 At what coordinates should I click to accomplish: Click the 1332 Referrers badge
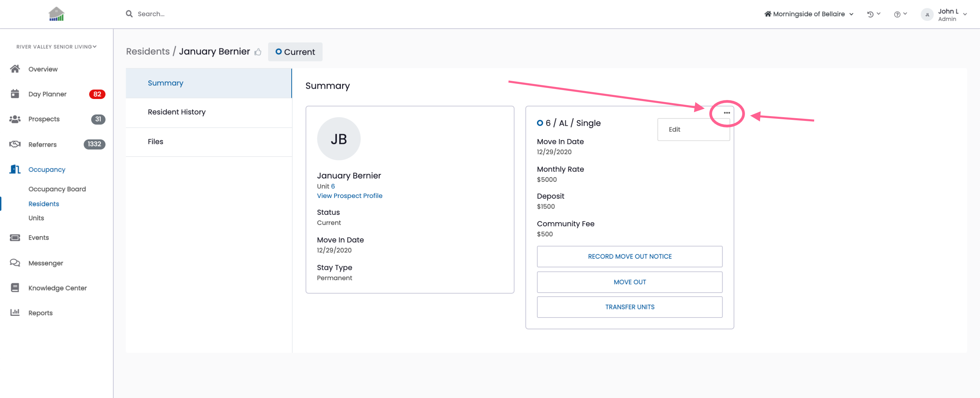[x=94, y=144]
